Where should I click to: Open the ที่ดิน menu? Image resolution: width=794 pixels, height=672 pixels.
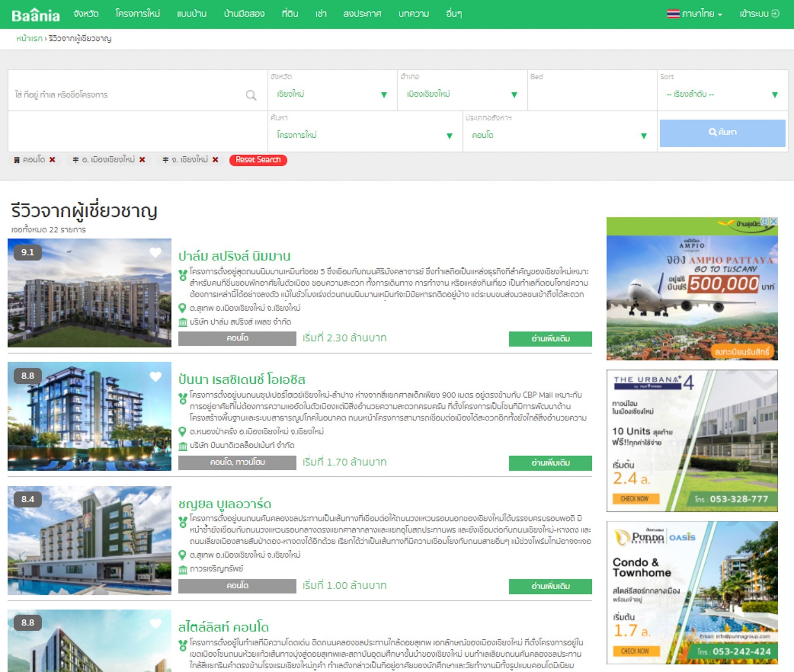(290, 14)
